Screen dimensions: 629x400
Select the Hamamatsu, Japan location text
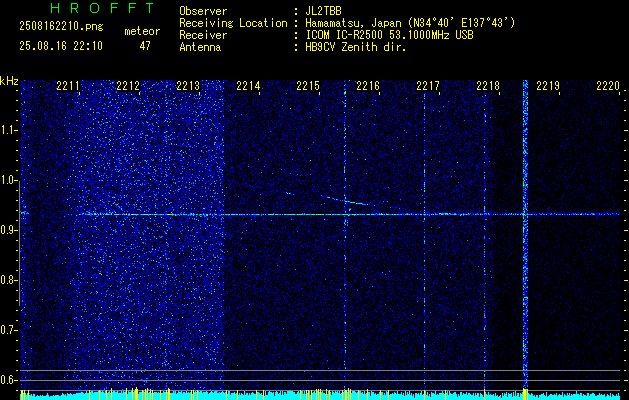[410, 23]
